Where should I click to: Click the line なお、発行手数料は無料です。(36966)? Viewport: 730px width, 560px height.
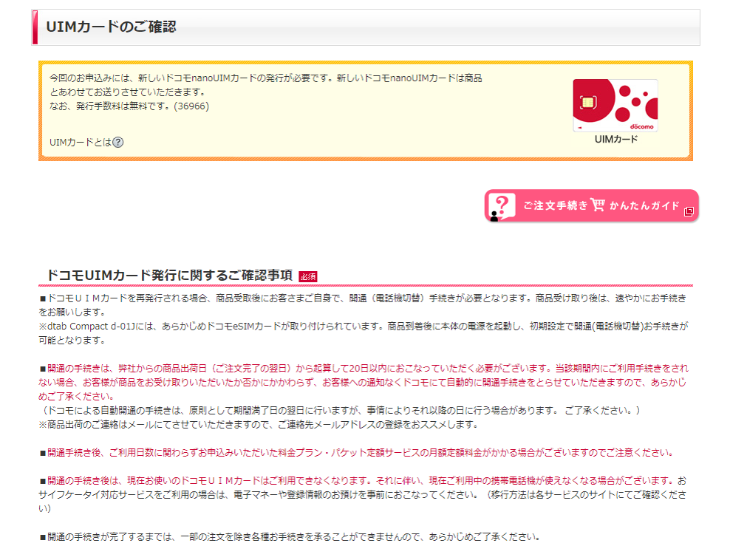[x=129, y=106]
